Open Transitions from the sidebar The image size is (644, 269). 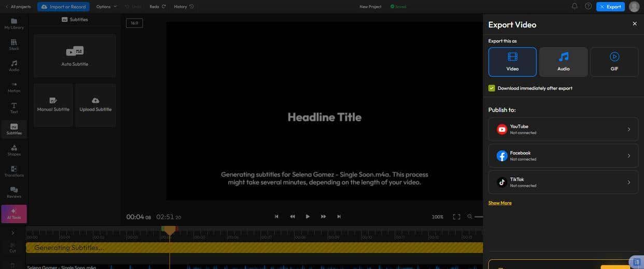click(x=14, y=171)
